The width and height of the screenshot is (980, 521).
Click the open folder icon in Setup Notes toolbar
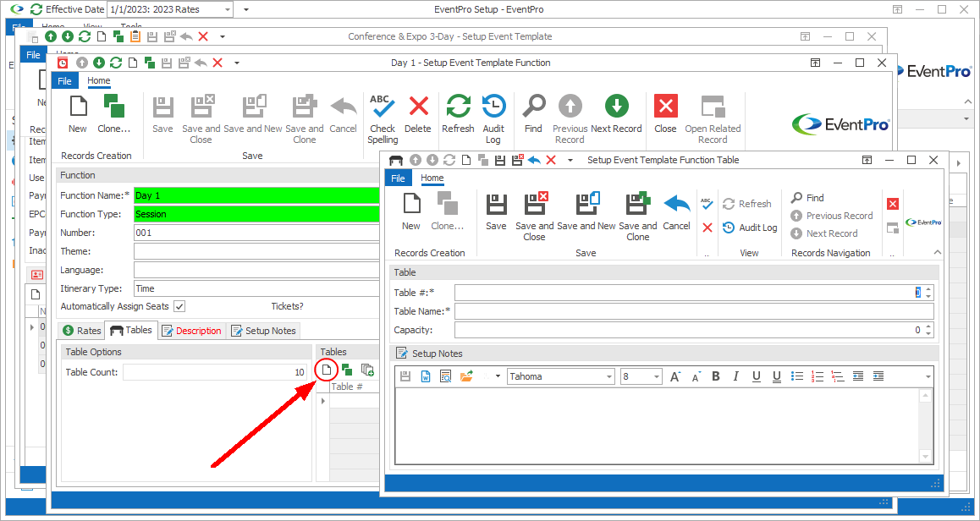pos(465,376)
